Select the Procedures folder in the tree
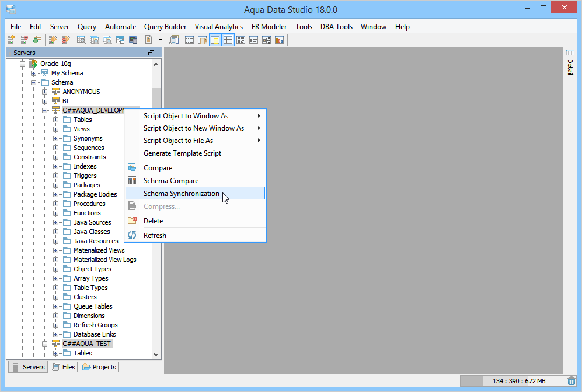This screenshot has height=392, width=582. (89, 204)
